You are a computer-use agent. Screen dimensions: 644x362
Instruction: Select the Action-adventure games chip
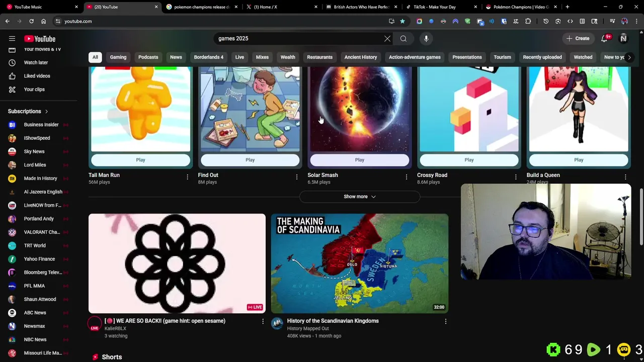[x=415, y=57]
